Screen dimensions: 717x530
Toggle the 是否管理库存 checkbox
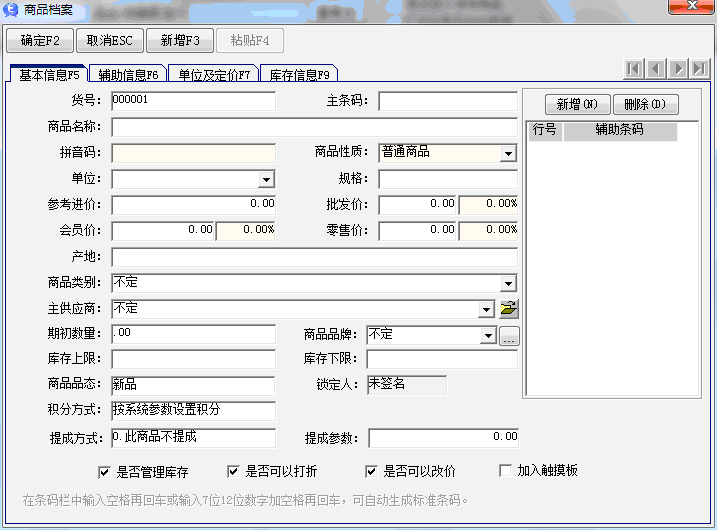click(104, 472)
